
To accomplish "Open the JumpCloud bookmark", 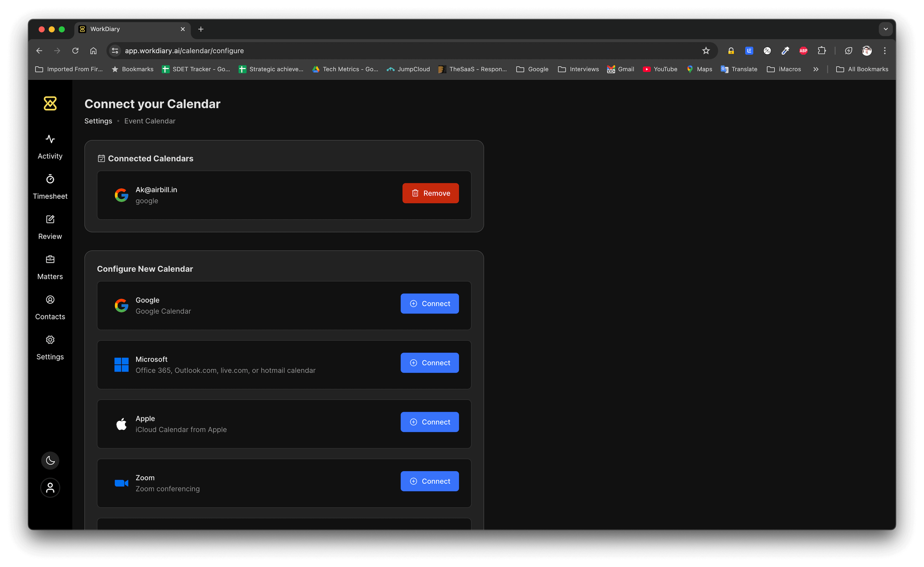I will coord(408,69).
